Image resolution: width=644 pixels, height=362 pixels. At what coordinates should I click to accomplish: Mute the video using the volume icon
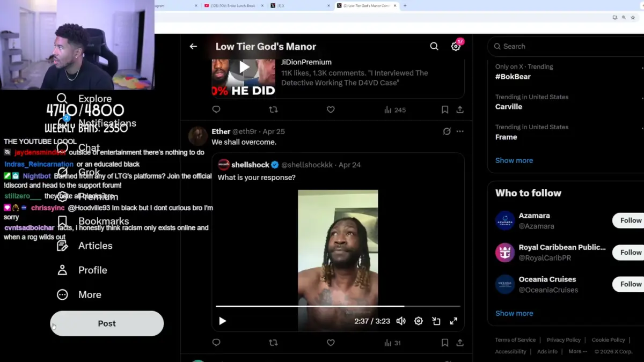401,321
